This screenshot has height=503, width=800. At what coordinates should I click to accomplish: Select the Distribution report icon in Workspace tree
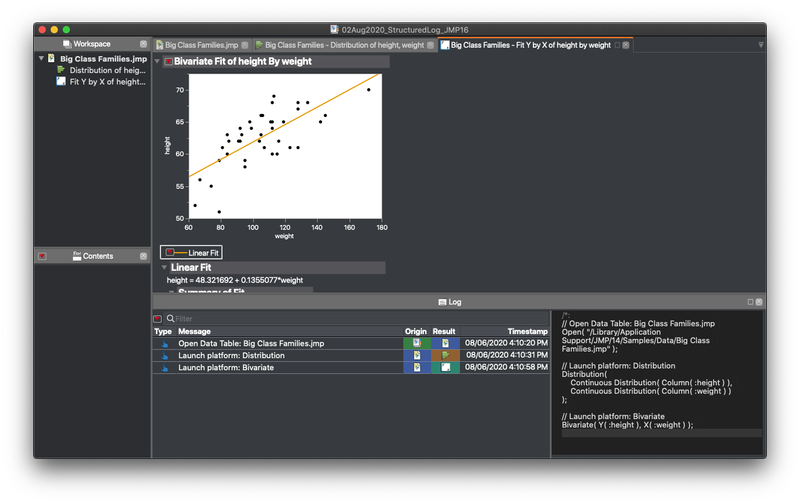tap(61, 70)
